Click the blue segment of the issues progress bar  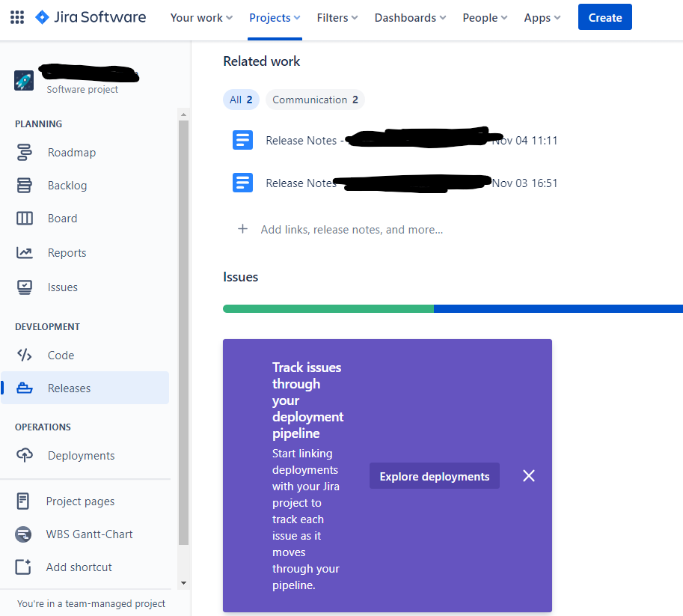pos(558,308)
